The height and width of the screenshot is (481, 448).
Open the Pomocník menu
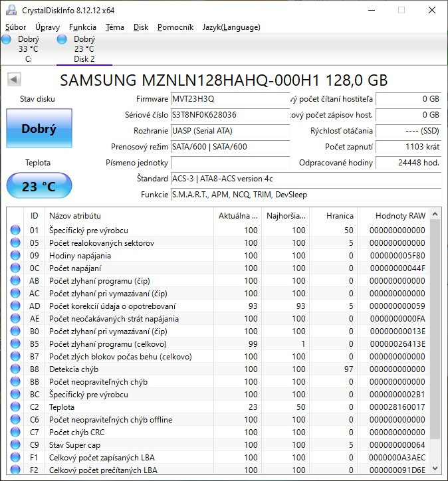click(x=175, y=27)
